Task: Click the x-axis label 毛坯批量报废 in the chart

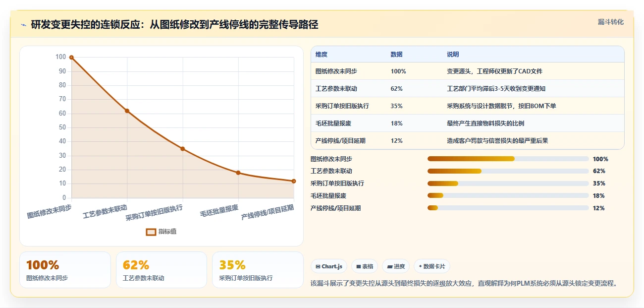Action: click(x=219, y=210)
